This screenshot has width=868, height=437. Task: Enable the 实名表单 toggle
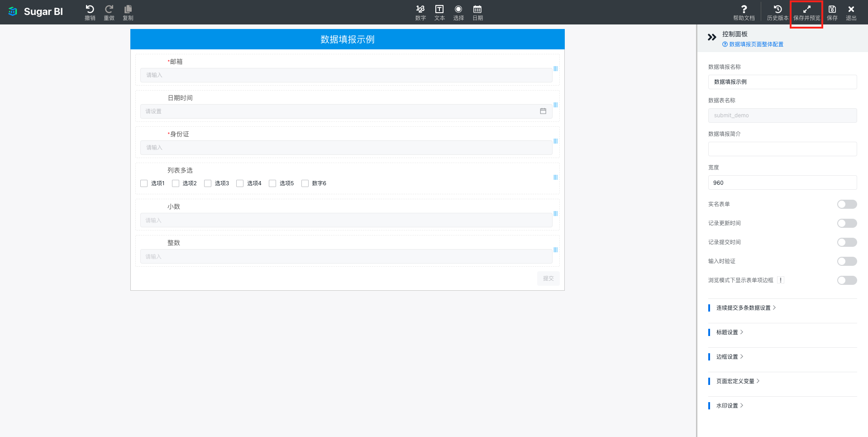(x=847, y=204)
